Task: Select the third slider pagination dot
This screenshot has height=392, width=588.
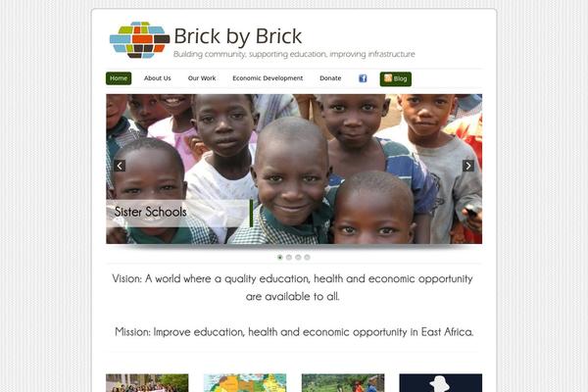Action: pyautogui.click(x=298, y=257)
